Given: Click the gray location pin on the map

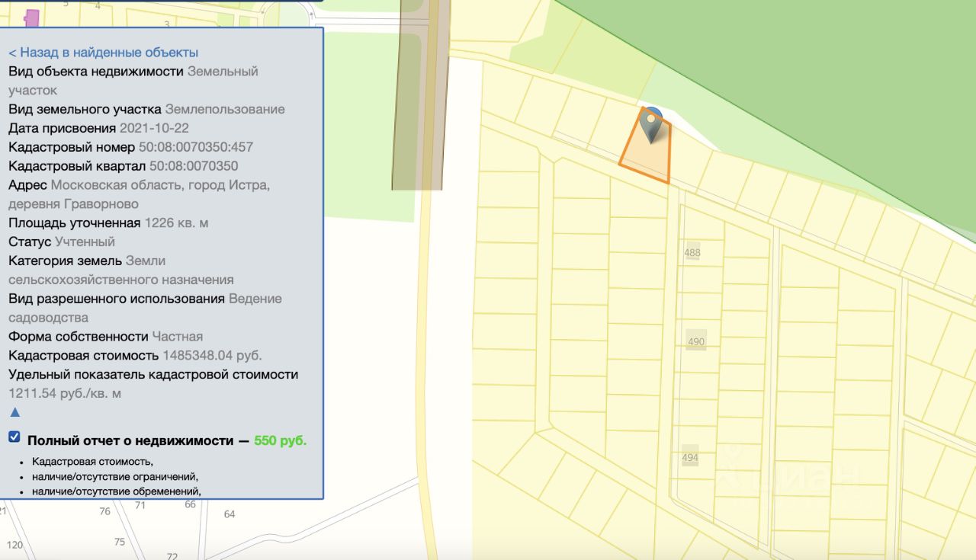Looking at the screenshot, I should pos(650,125).
